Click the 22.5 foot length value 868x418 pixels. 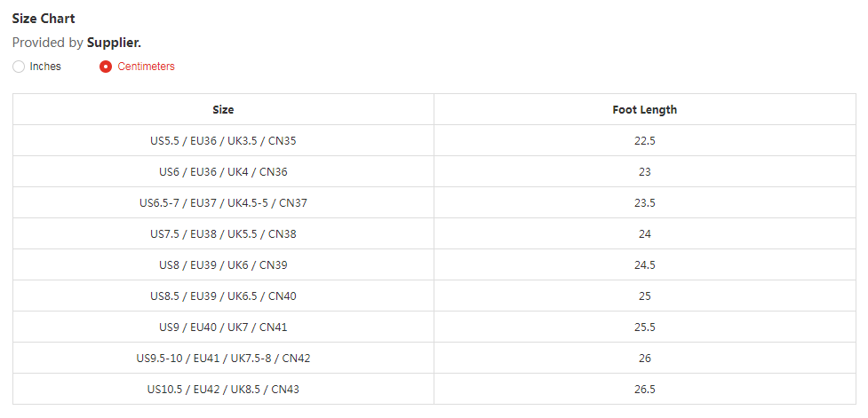(x=644, y=141)
